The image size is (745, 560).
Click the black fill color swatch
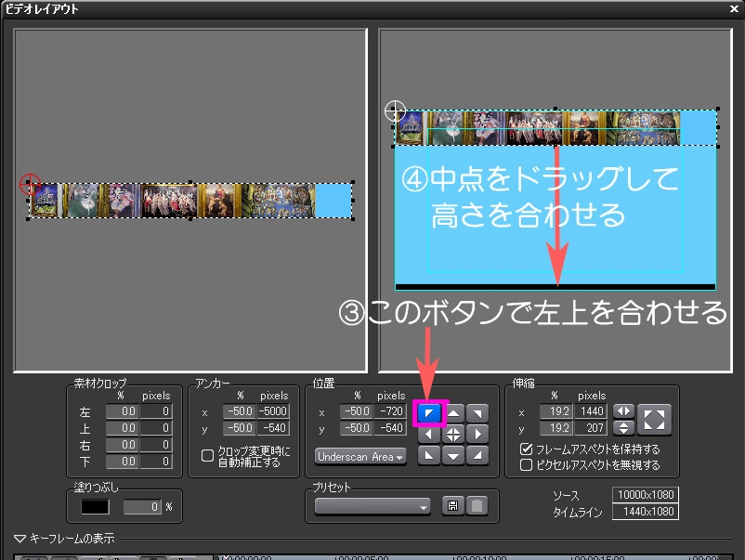tap(95, 507)
